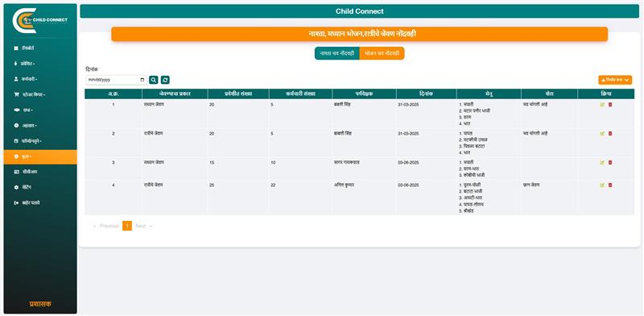Click the प्रवेशीत संख्या column header
Screen dimensions: 644x316
pyautogui.click(x=238, y=94)
